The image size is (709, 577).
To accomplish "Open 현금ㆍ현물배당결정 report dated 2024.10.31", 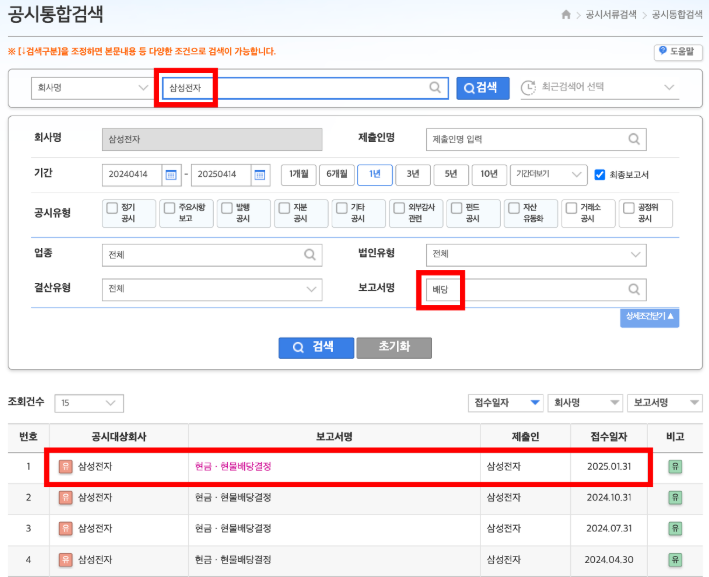I will pos(233,498).
